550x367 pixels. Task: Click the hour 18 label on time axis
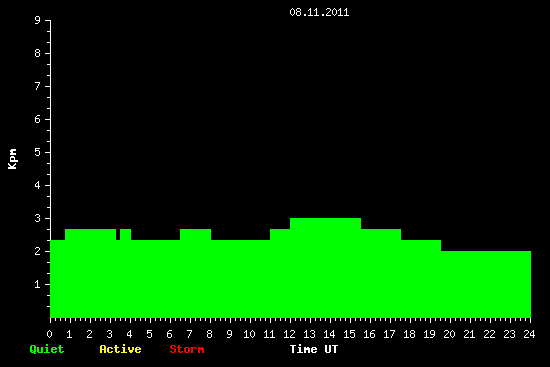tap(409, 334)
